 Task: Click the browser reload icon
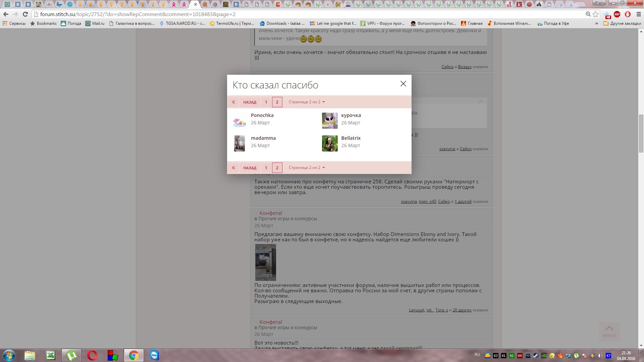pyautogui.click(x=25, y=14)
